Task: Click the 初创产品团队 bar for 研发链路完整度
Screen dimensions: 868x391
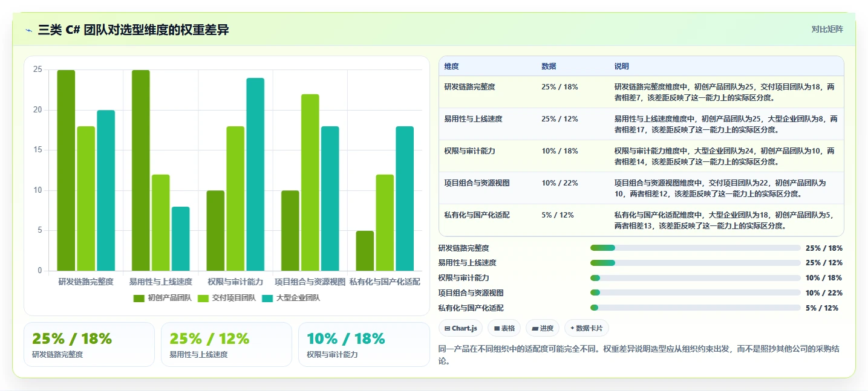Action: tap(66, 170)
